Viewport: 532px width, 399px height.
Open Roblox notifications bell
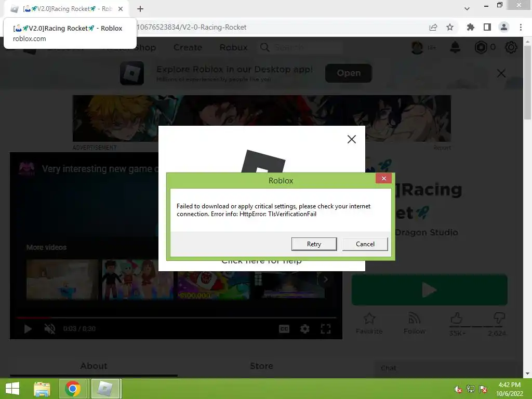click(x=455, y=47)
